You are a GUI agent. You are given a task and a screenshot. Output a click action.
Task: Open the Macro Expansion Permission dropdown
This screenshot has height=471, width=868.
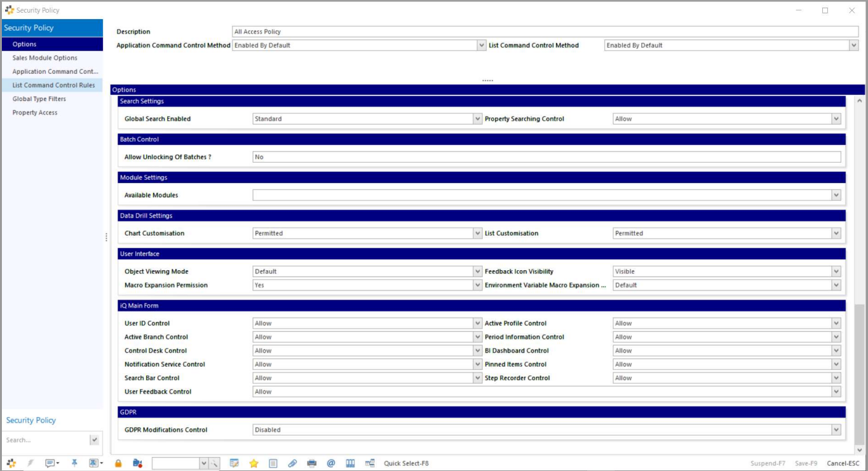[x=478, y=285]
